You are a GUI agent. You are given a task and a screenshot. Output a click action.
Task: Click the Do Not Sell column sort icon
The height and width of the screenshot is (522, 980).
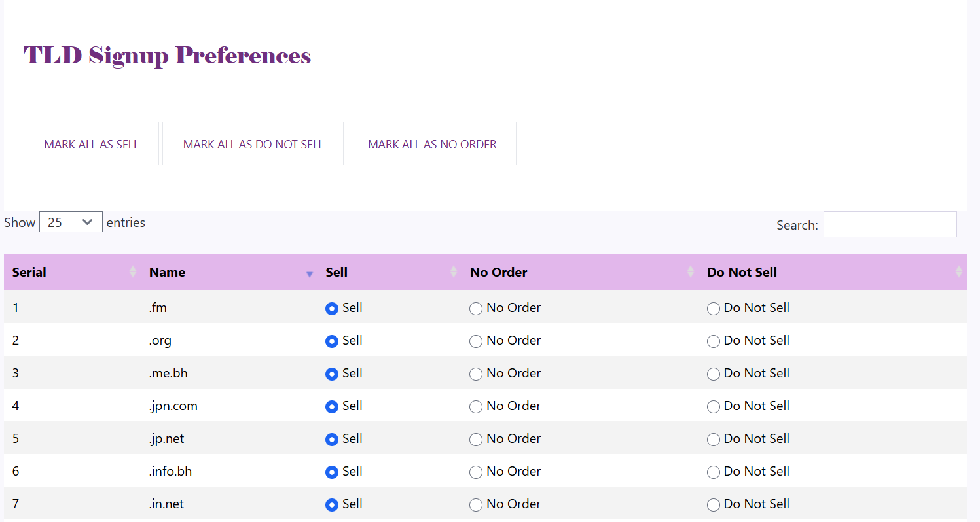[x=959, y=272]
